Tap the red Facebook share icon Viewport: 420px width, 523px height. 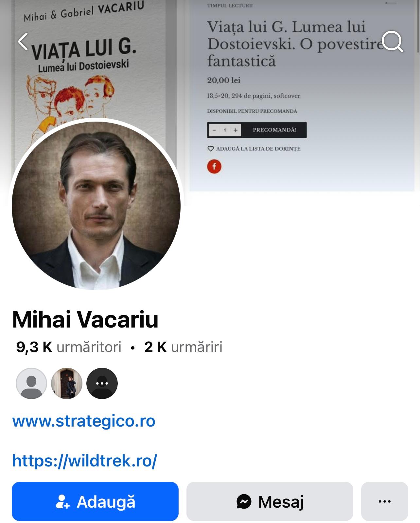click(214, 166)
